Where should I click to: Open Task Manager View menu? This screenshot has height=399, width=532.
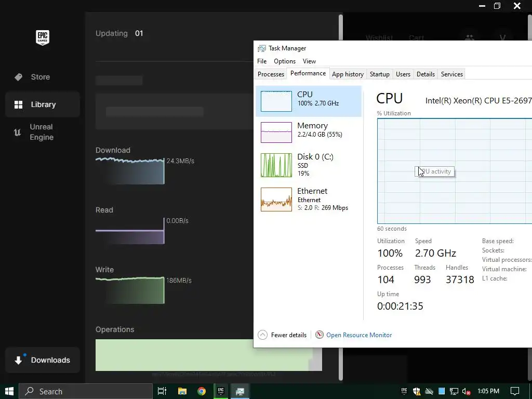coord(309,61)
